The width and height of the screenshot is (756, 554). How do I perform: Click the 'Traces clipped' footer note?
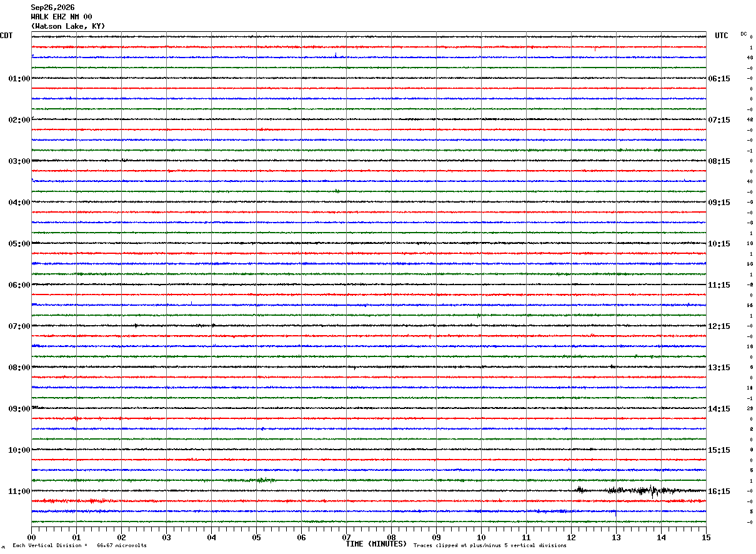[490, 545]
